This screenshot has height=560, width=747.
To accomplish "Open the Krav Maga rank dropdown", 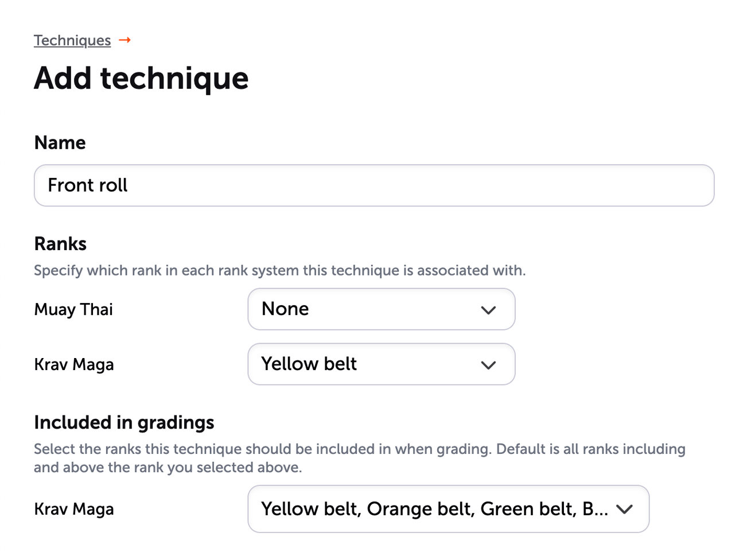I will coord(381,364).
